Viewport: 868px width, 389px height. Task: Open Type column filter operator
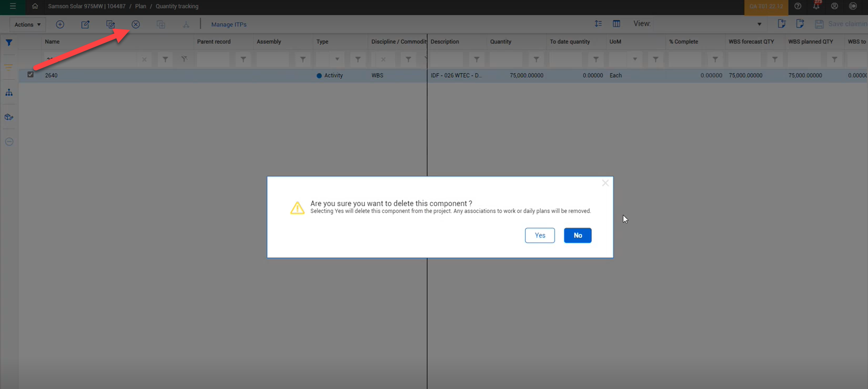point(358,59)
